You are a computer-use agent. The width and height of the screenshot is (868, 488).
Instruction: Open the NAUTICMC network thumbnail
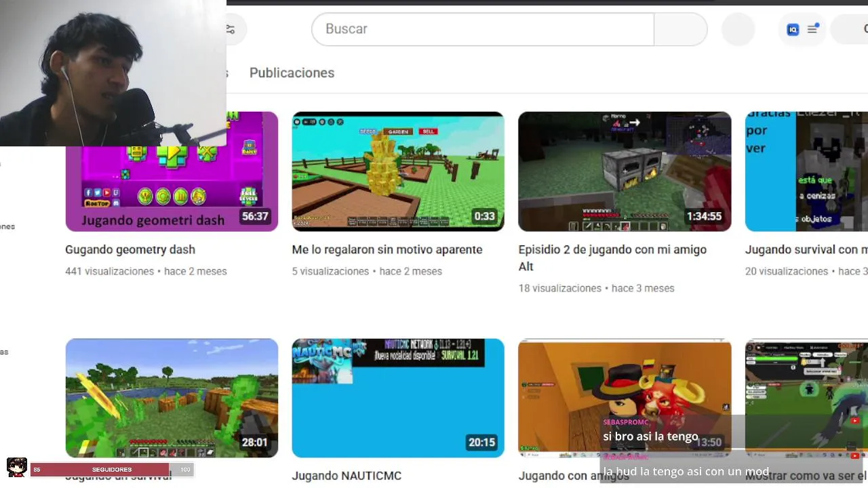click(x=398, y=398)
